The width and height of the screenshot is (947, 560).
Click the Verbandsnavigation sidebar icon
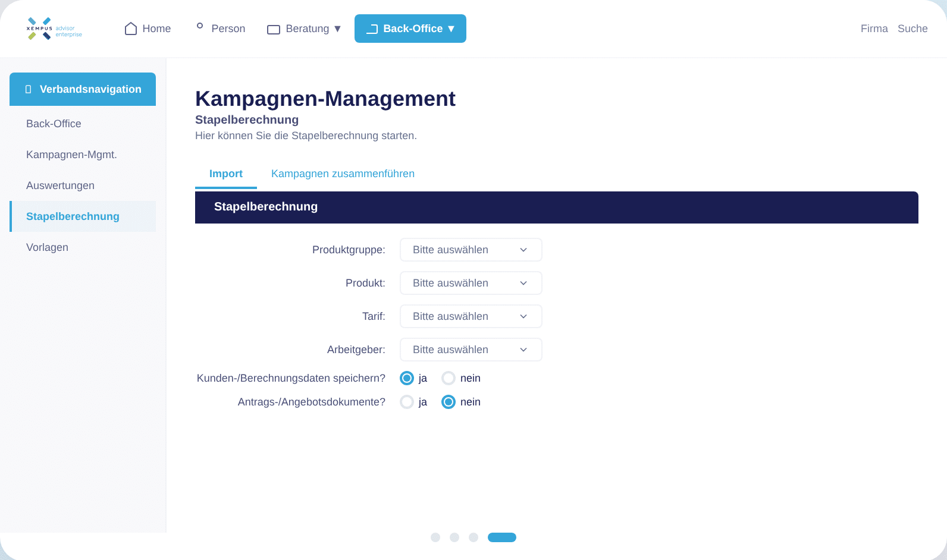tap(28, 89)
